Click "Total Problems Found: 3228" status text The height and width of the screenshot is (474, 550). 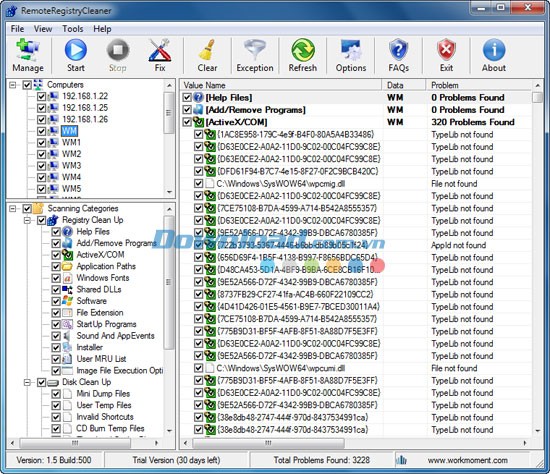click(x=322, y=460)
